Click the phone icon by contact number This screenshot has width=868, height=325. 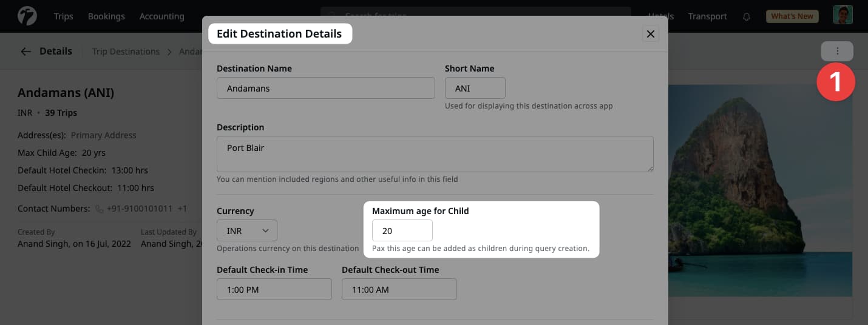[100, 209]
